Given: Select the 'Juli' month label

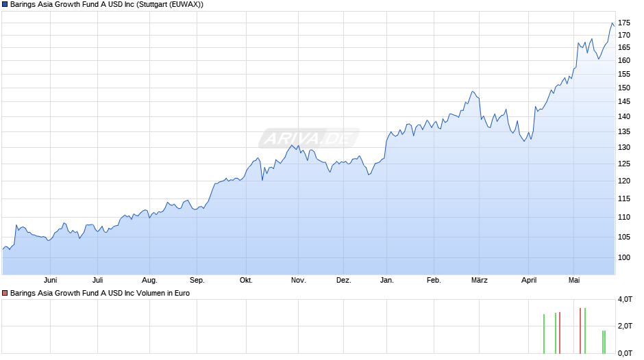Looking at the screenshot, I should (98, 281).
